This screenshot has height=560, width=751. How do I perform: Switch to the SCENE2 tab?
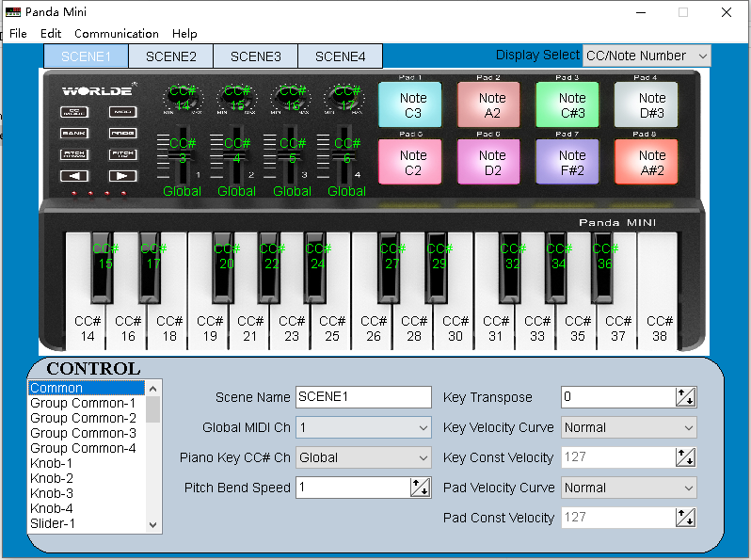[170, 56]
